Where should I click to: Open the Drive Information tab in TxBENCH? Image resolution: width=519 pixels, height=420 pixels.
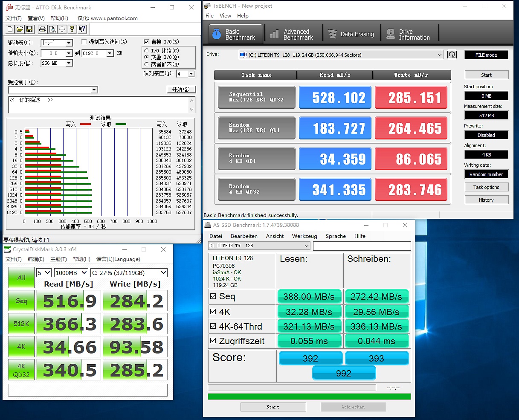pos(408,35)
